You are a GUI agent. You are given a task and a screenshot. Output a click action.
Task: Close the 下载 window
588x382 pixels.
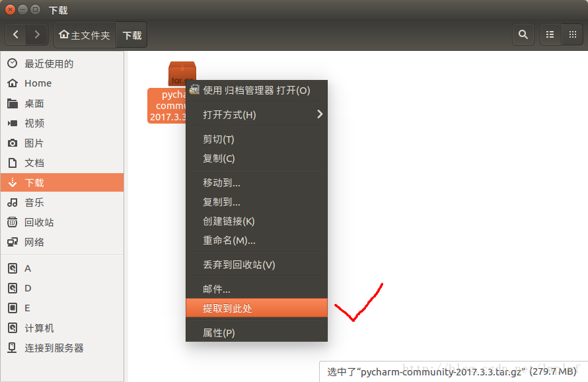click(11, 10)
